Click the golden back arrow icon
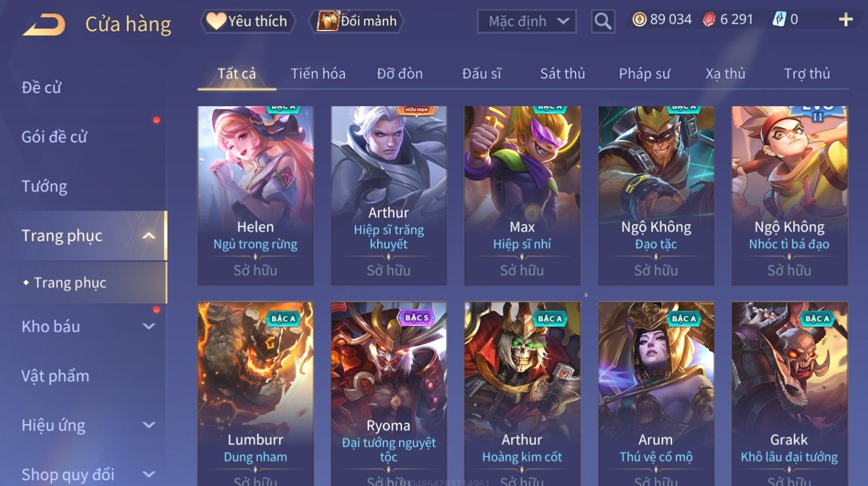Image resolution: width=868 pixels, height=486 pixels. point(44,25)
